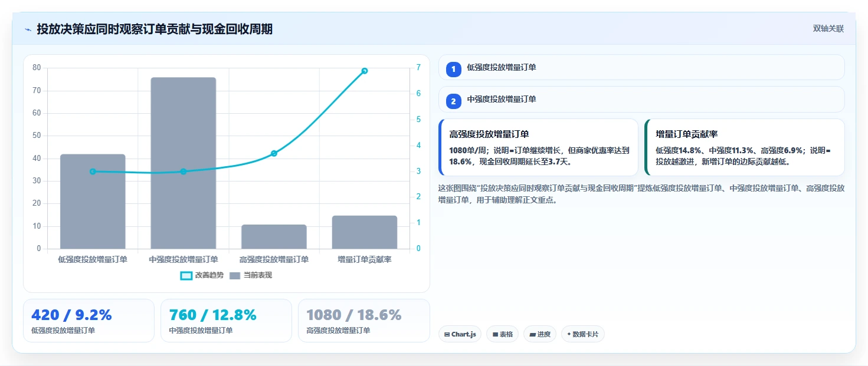Image resolution: width=868 pixels, height=366 pixels.
Task: Click the summary paragraph starting 这张图围绕
Action: pos(641,194)
